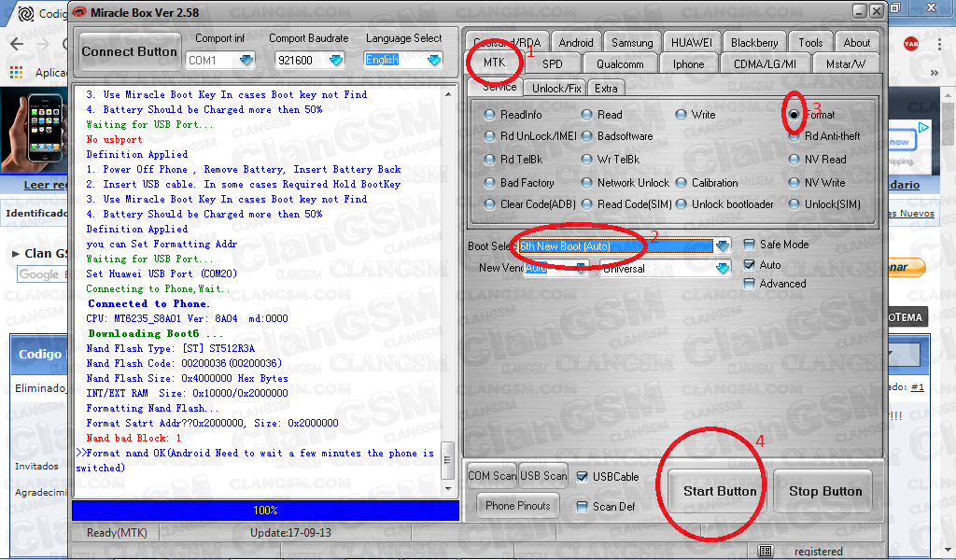Viewport: 956px width, 560px height.
Task: Choose Read Code(SIM) option
Action: coord(586,204)
